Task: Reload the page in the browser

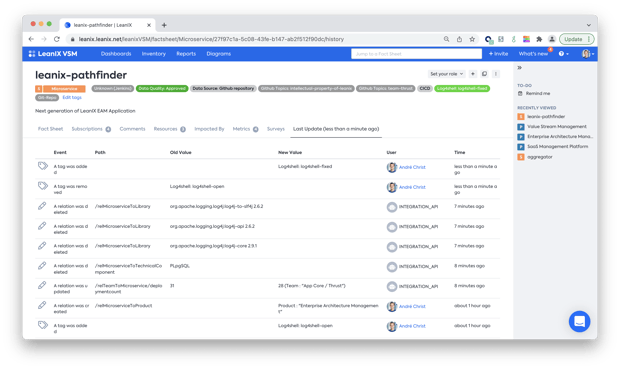Action: [x=57, y=39]
